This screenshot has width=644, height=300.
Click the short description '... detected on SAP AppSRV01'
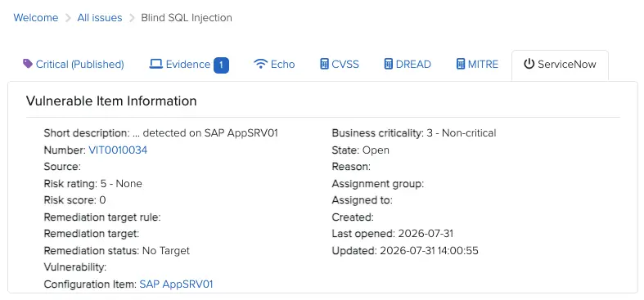[x=205, y=133]
